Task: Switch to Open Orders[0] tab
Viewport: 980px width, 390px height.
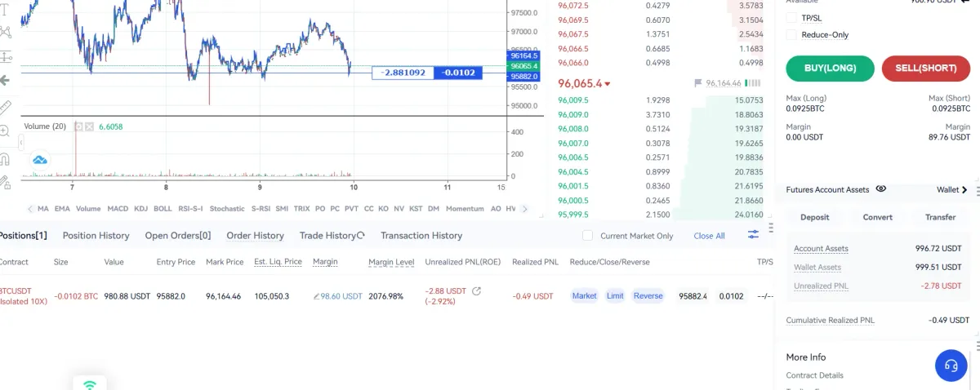Action: [x=178, y=235]
